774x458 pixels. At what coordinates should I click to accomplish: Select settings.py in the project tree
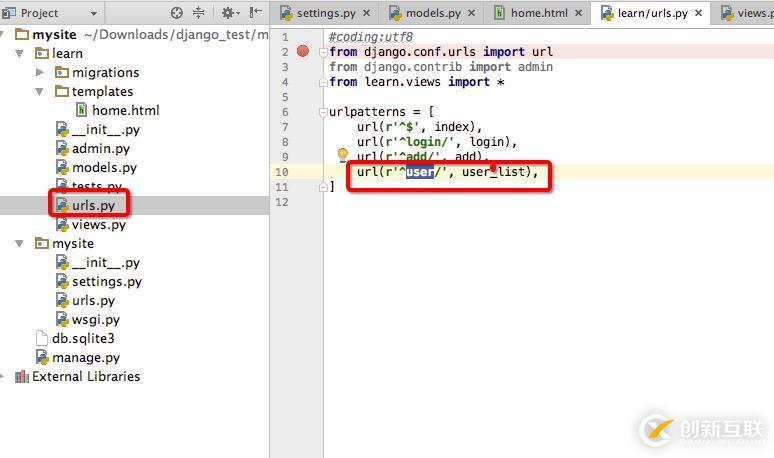tap(107, 282)
